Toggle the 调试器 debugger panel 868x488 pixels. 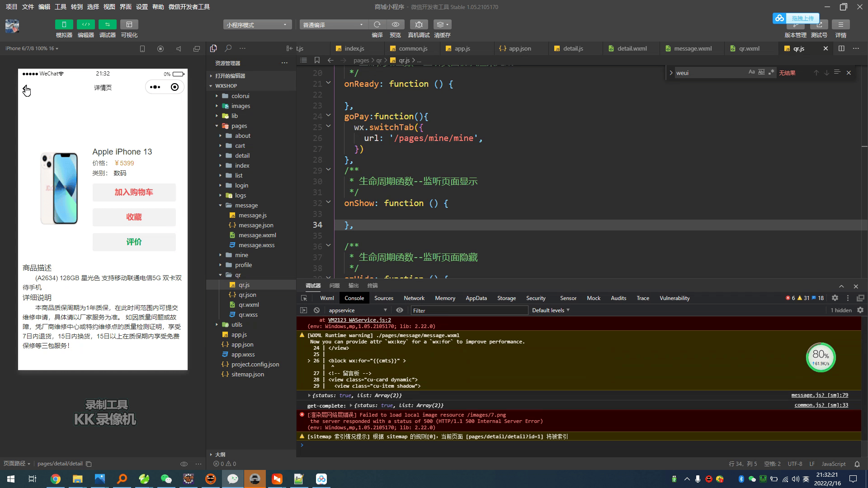[x=108, y=24]
